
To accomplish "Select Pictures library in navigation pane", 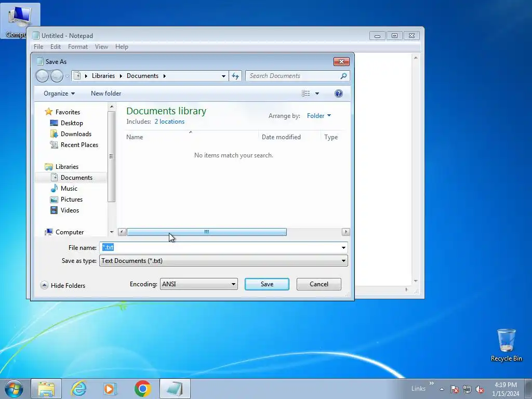I will click(72, 199).
